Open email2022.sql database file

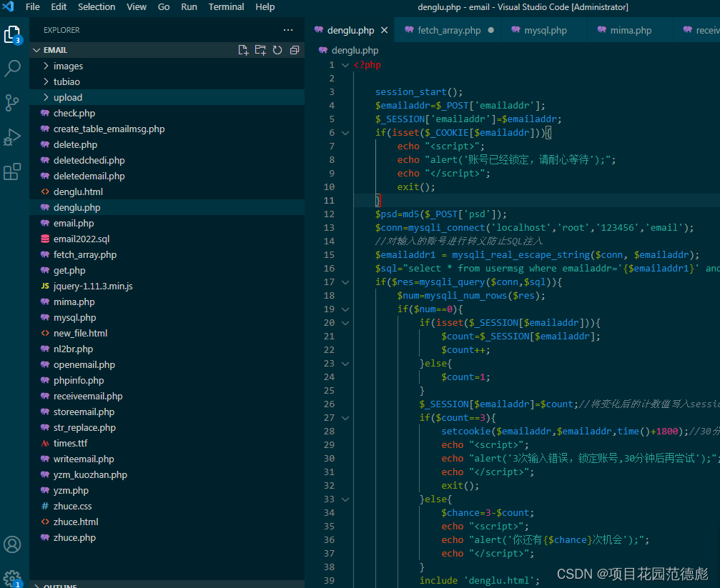(x=167, y=239)
